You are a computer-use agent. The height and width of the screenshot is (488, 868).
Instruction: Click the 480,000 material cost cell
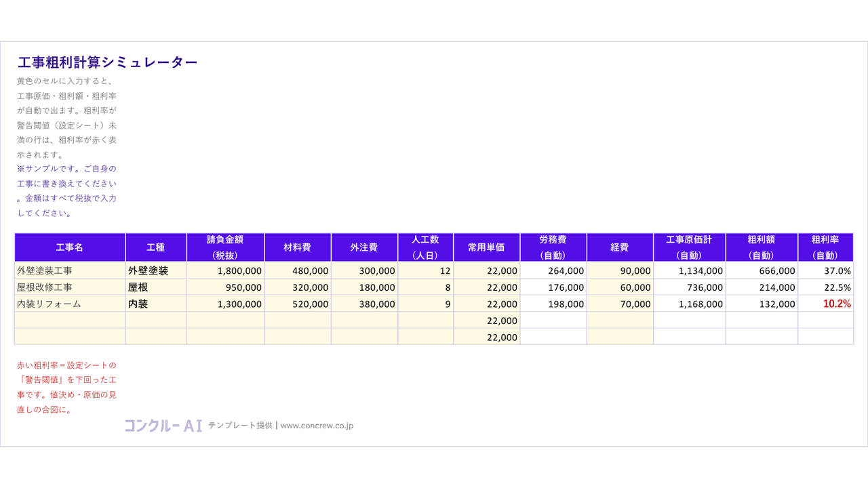(298, 270)
